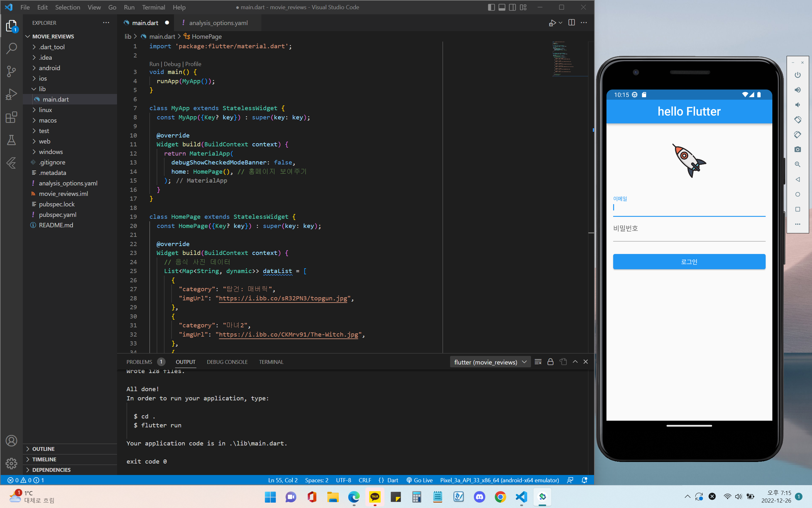Open Source Control view

tap(11, 71)
